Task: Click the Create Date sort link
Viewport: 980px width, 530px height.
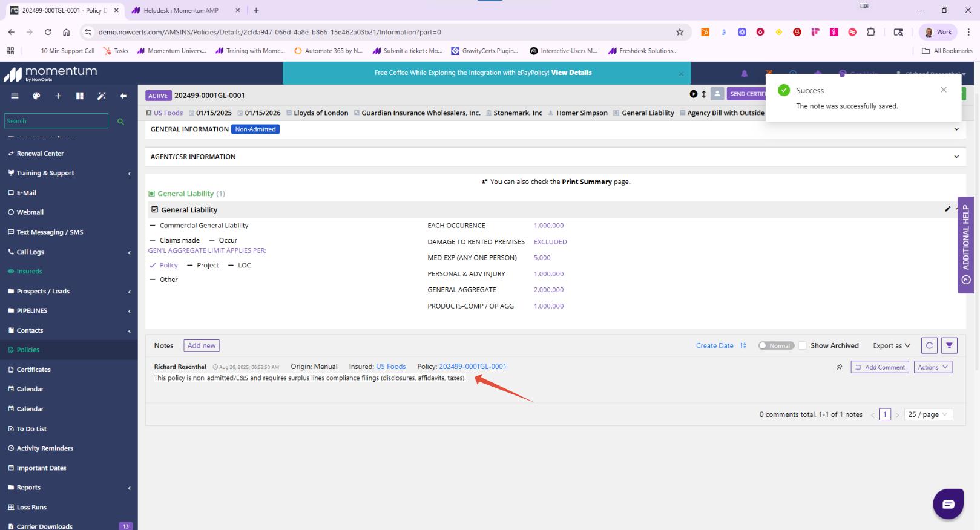Action: pyautogui.click(x=714, y=345)
